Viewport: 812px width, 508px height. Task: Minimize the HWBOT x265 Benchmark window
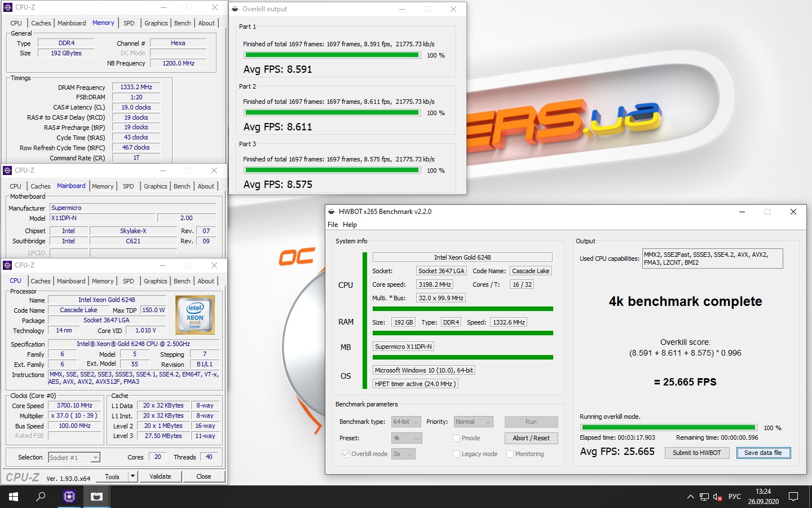(x=742, y=212)
